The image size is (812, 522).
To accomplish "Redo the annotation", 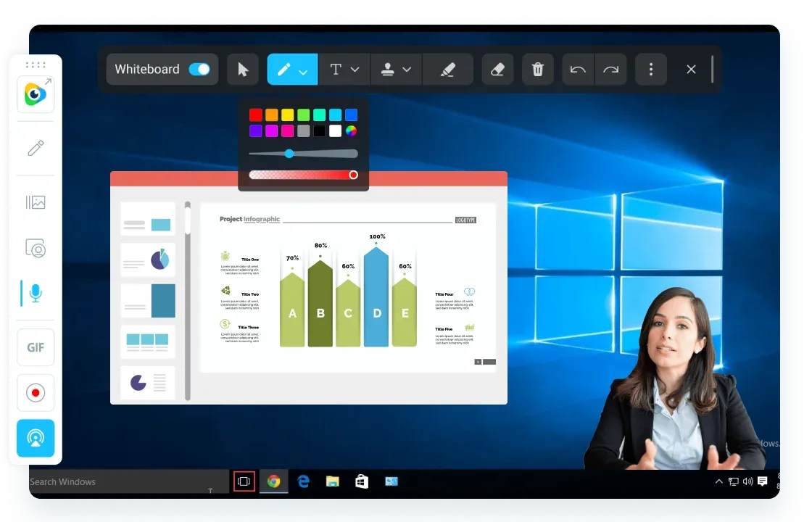I will click(x=610, y=70).
